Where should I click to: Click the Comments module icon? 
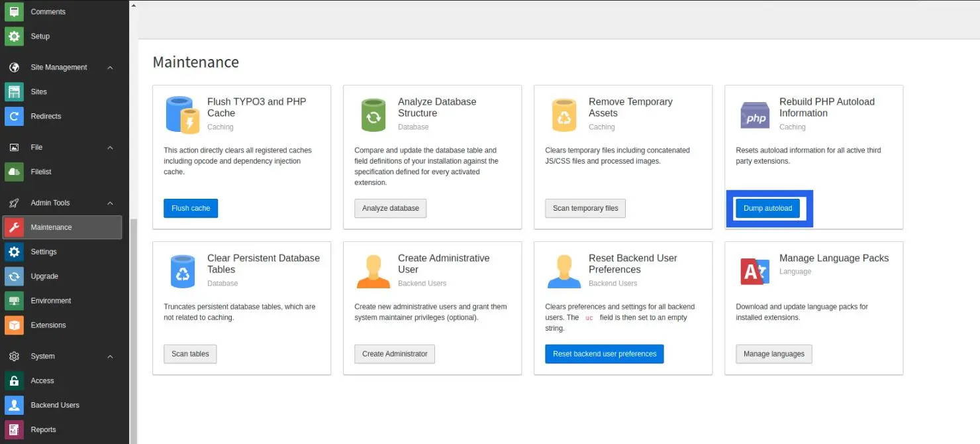pyautogui.click(x=14, y=11)
